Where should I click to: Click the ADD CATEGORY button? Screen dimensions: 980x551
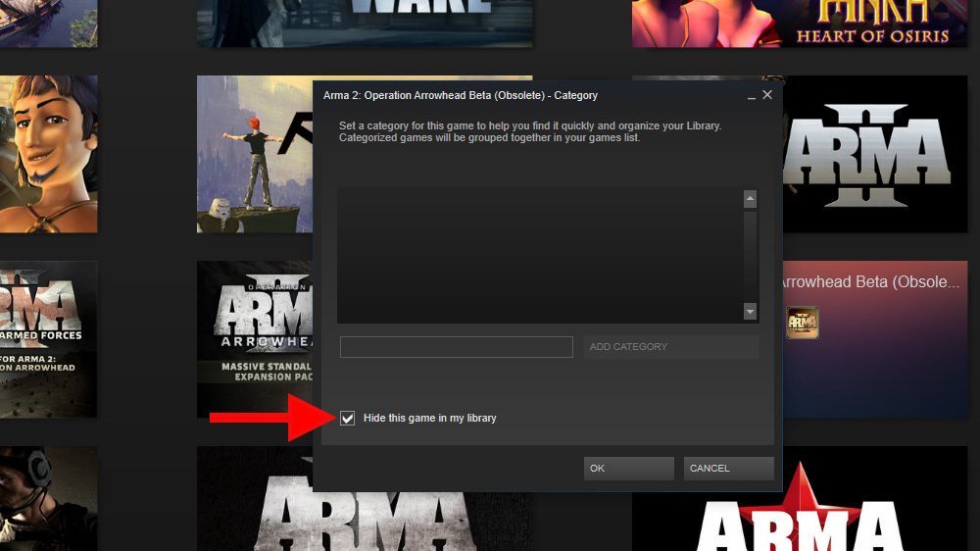[x=671, y=346]
